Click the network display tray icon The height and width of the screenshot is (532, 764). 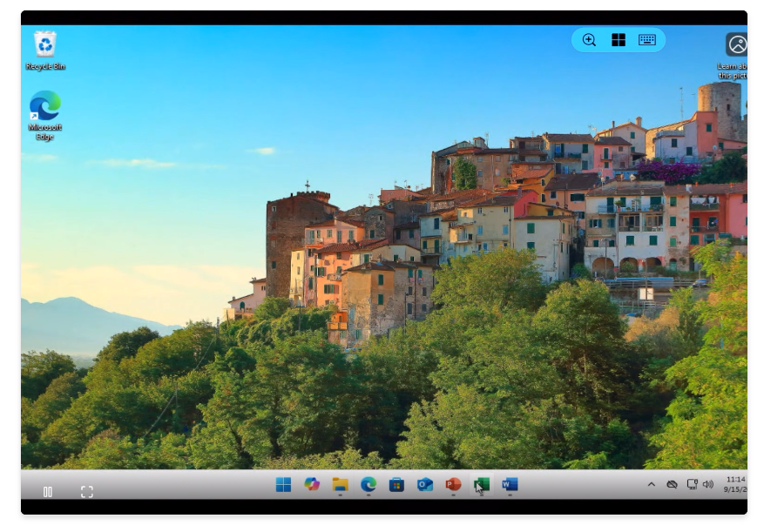[692, 484]
